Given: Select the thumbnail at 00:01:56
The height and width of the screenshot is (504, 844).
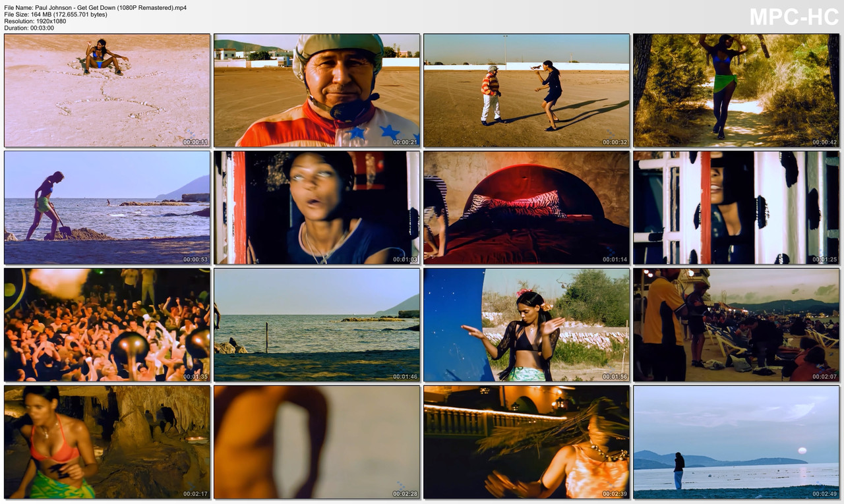Looking at the screenshot, I should 527,325.
